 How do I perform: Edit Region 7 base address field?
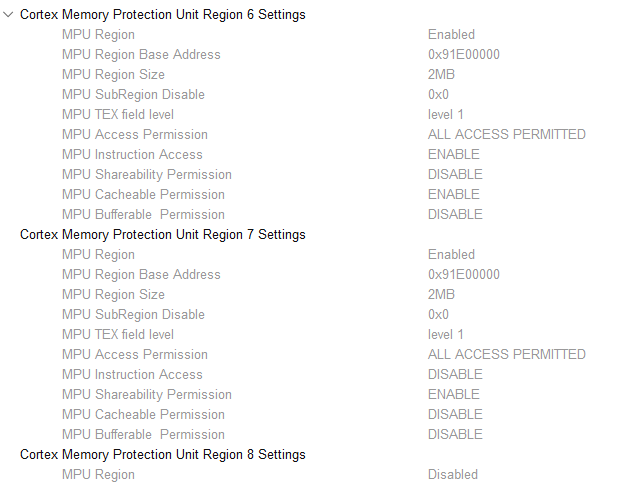(463, 275)
